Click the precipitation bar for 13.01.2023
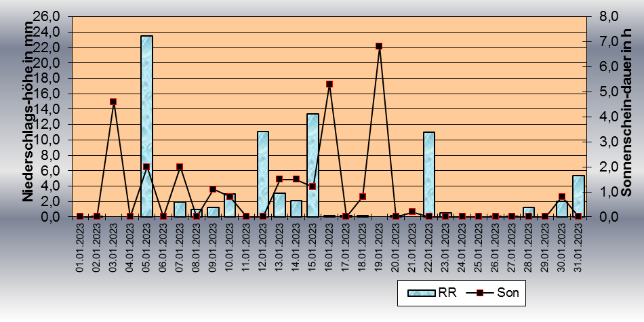This screenshot has width=644, height=322. (x=279, y=205)
